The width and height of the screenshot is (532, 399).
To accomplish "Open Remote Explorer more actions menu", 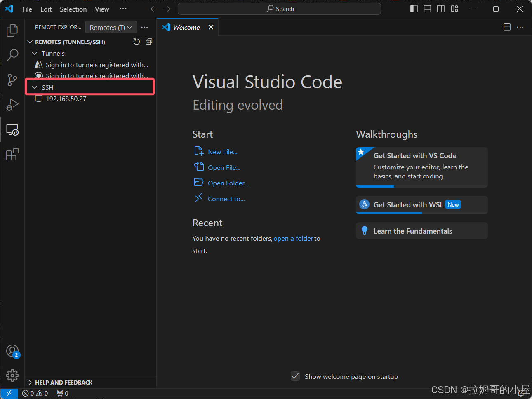I will tap(144, 27).
